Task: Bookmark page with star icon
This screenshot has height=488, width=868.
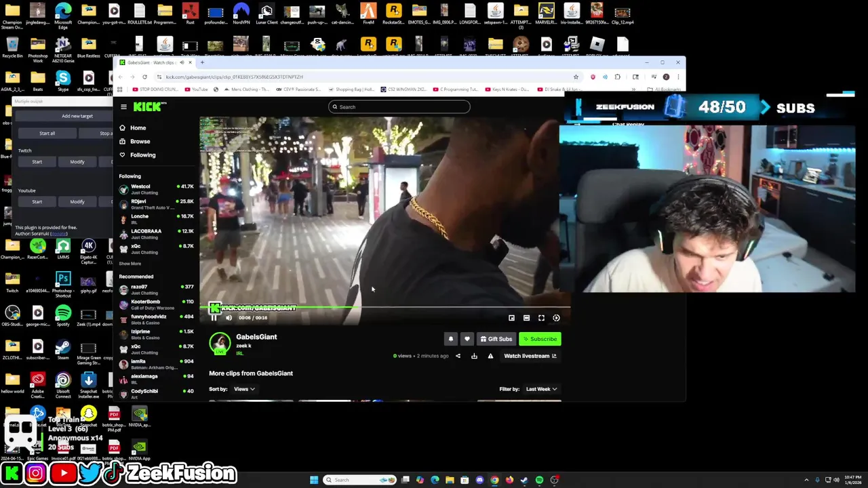Action: (576, 77)
